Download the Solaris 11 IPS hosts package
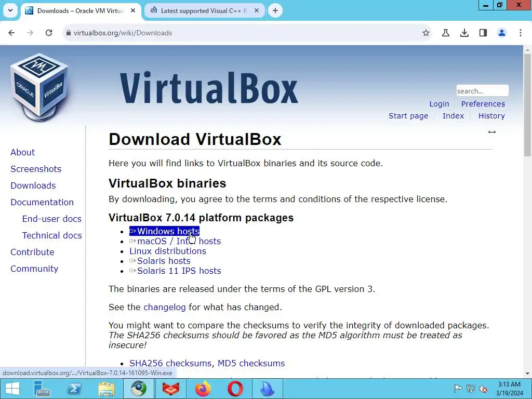This screenshot has height=399, width=532. tap(175, 271)
